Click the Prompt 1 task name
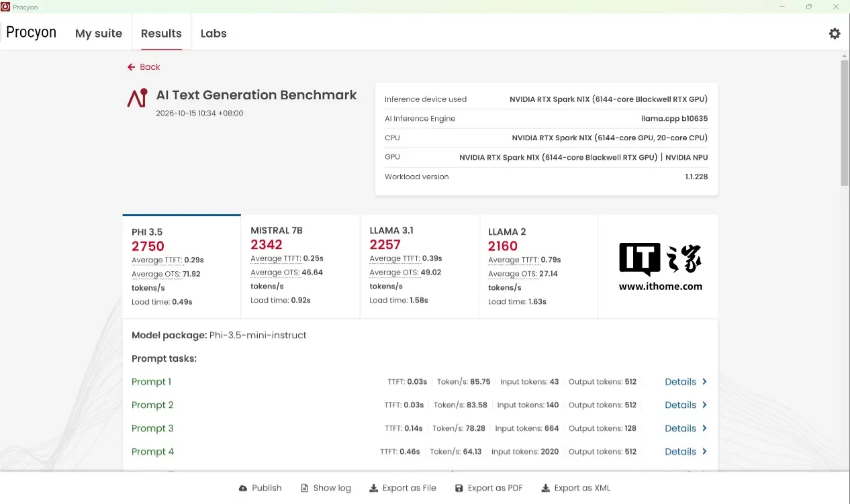This screenshot has height=504, width=850. tap(151, 382)
